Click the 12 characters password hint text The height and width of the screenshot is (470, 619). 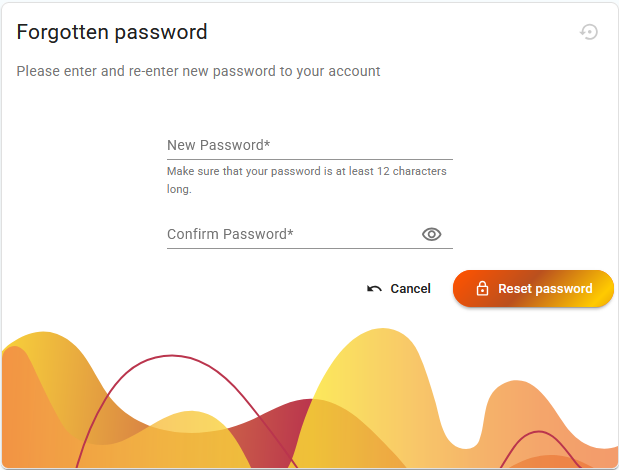click(x=306, y=180)
